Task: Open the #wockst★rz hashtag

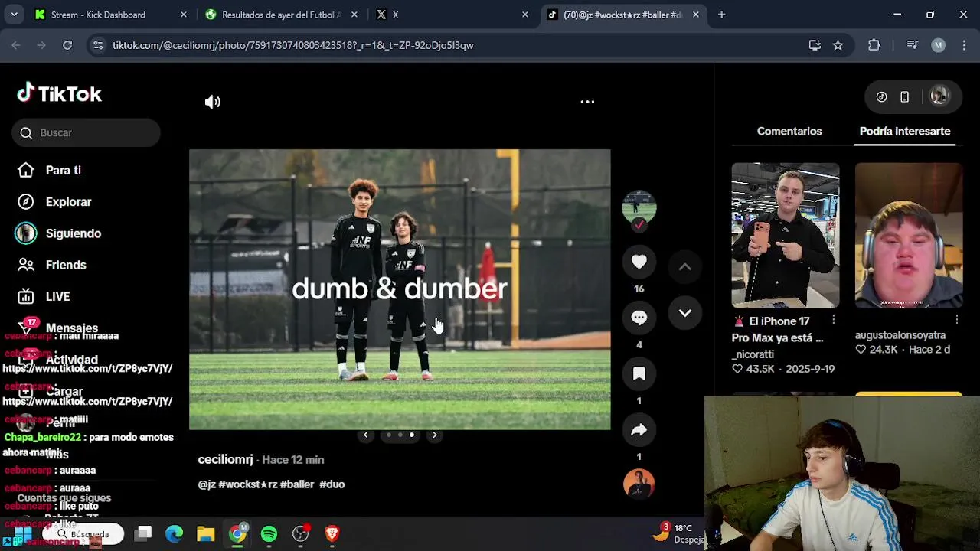Action: click(248, 484)
